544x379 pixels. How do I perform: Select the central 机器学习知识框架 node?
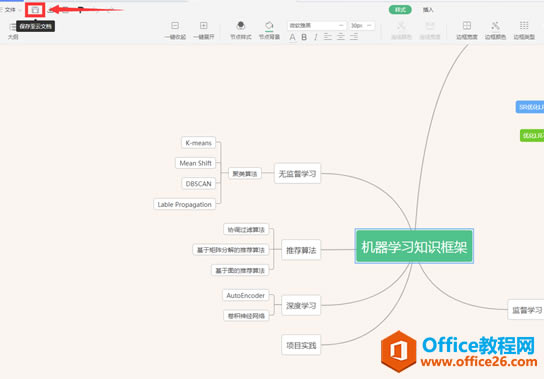click(414, 246)
